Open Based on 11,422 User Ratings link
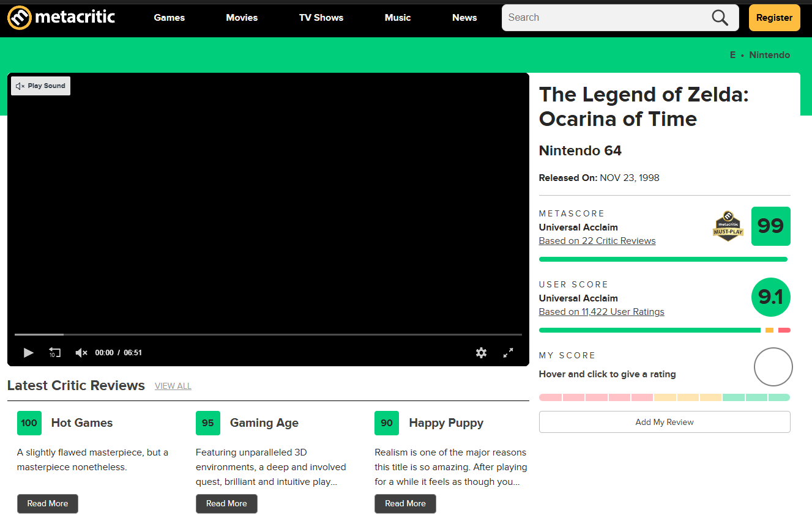 [602, 312]
